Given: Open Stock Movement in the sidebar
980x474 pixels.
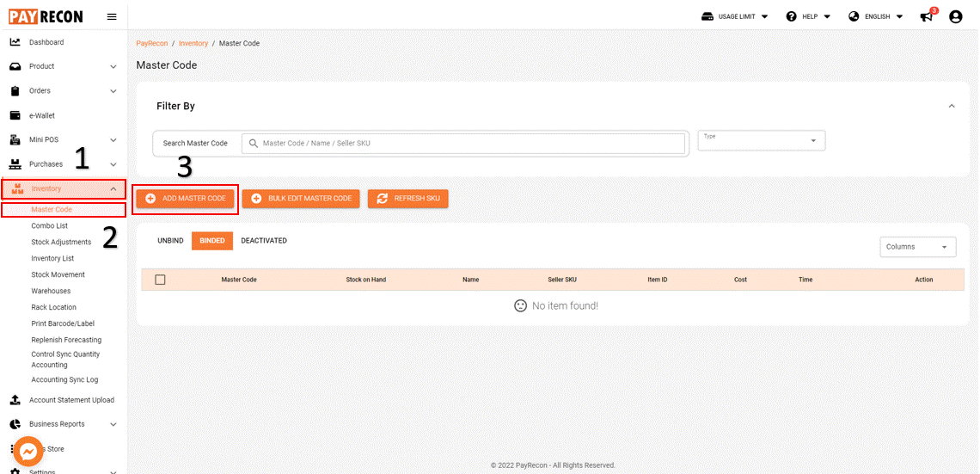Looking at the screenshot, I should [x=58, y=274].
